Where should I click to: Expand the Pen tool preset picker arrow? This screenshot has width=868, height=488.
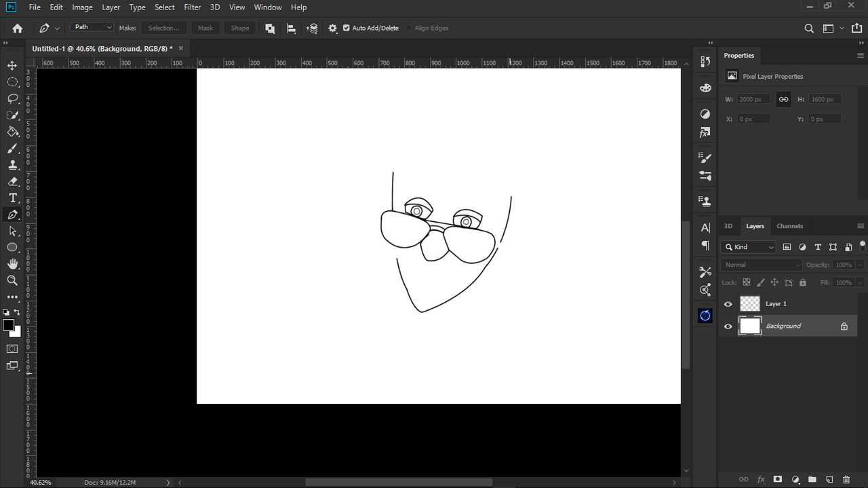(57, 29)
